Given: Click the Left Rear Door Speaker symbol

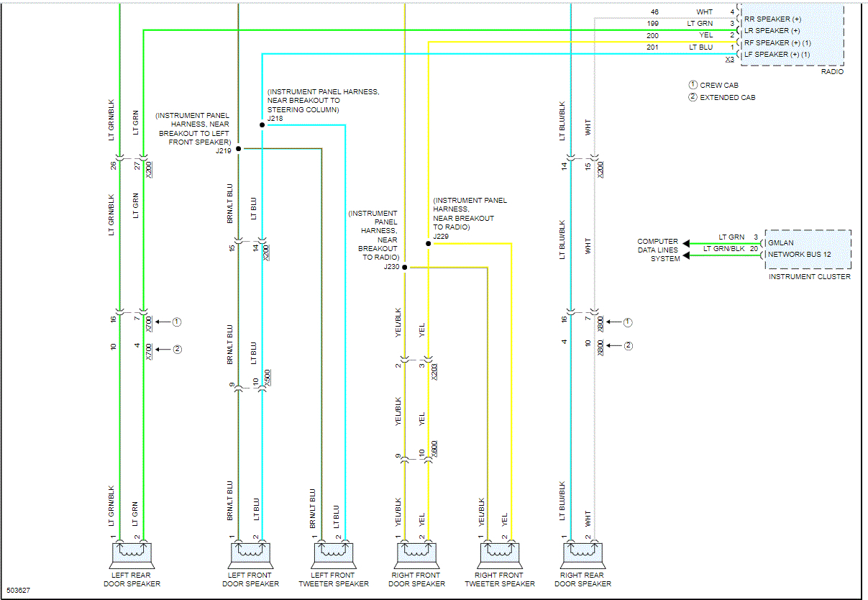Looking at the screenshot, I should click(x=134, y=555).
